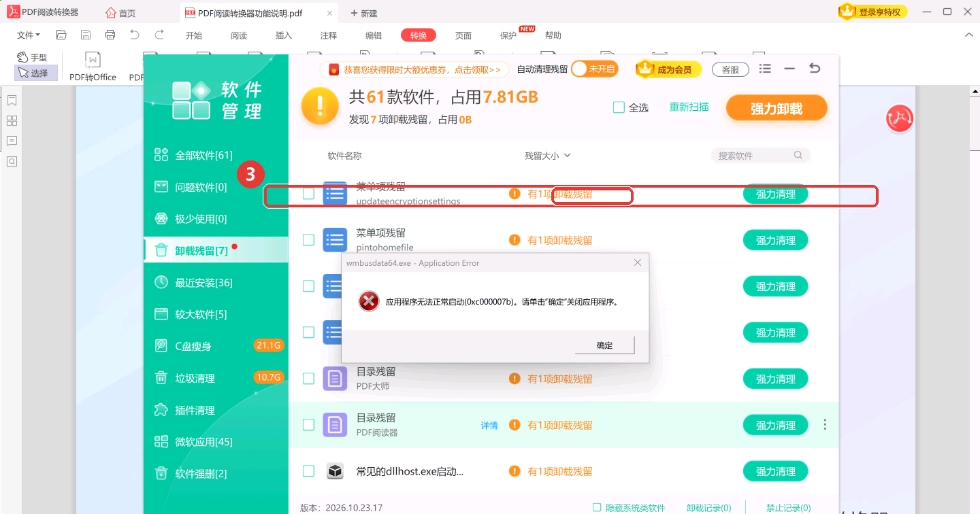Open the 首页 tab

[x=120, y=13]
